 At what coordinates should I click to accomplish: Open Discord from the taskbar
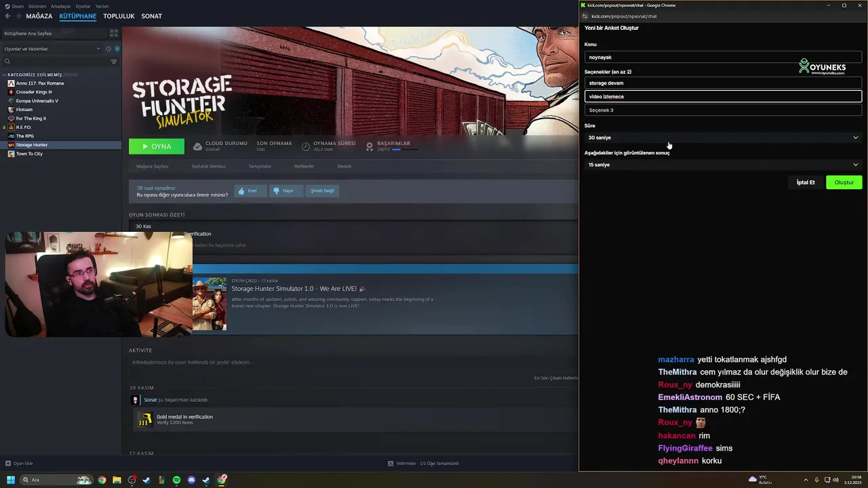[191, 480]
